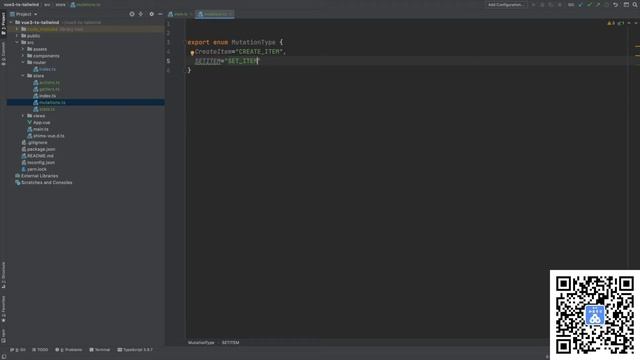Viewport: 640px width, 360px height.
Task: Collapse the store folder
Action: [x=23, y=76]
